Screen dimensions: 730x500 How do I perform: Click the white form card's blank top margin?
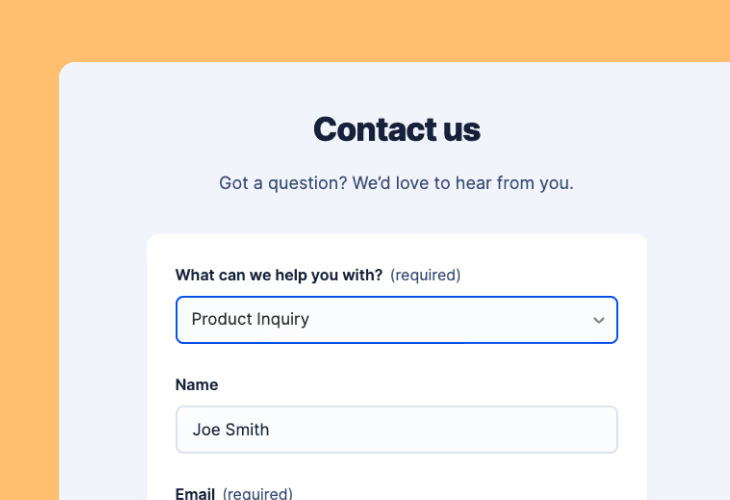coord(397,249)
